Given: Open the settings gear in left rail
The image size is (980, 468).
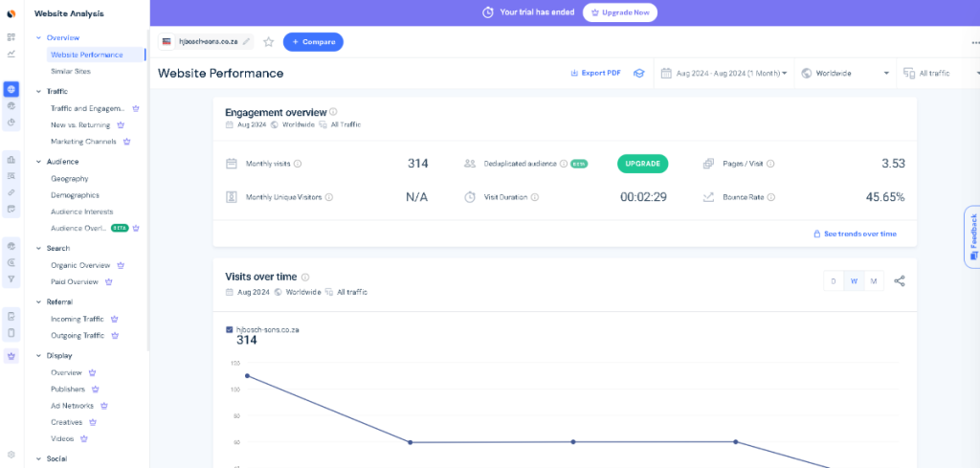Looking at the screenshot, I should 11,454.
